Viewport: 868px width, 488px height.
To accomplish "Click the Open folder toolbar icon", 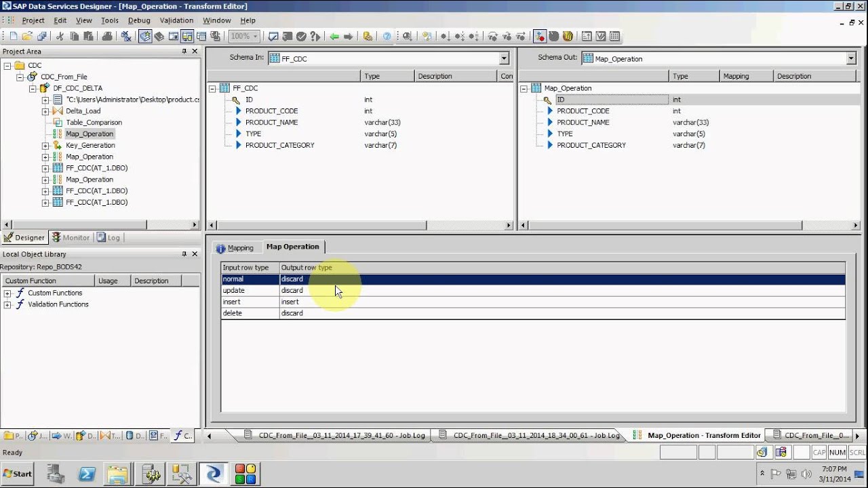I will 26,37.
